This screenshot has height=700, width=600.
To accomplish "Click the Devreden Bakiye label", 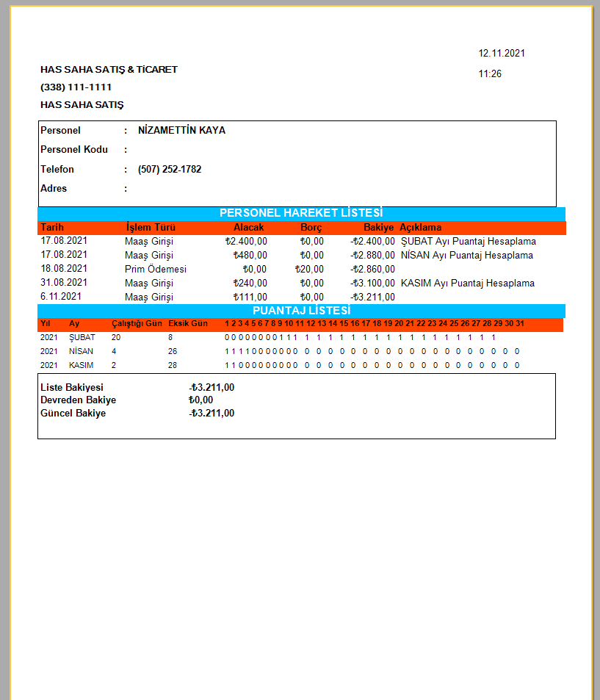I will coord(78,400).
